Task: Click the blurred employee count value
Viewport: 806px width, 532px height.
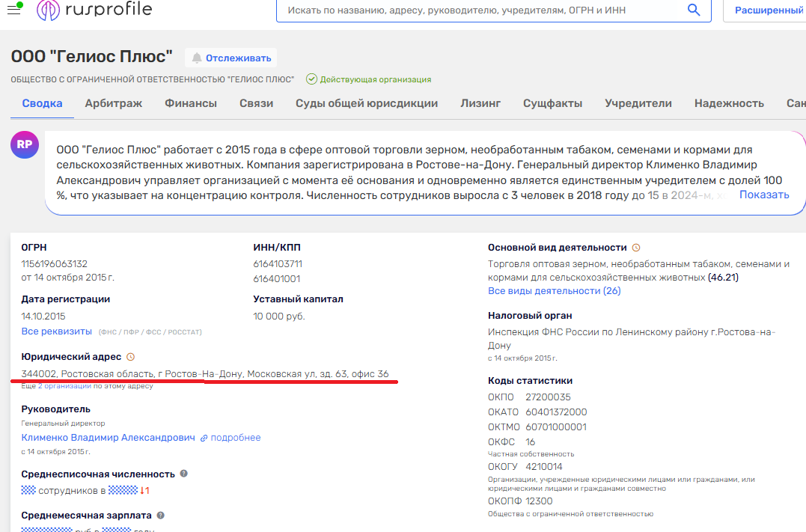Action: pyautogui.click(x=28, y=490)
